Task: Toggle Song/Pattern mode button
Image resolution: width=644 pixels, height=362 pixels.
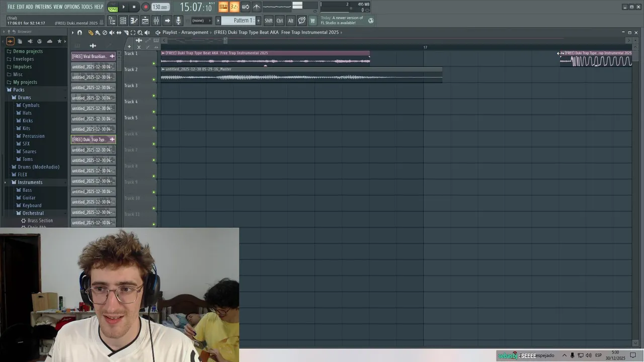Action: click(x=113, y=7)
